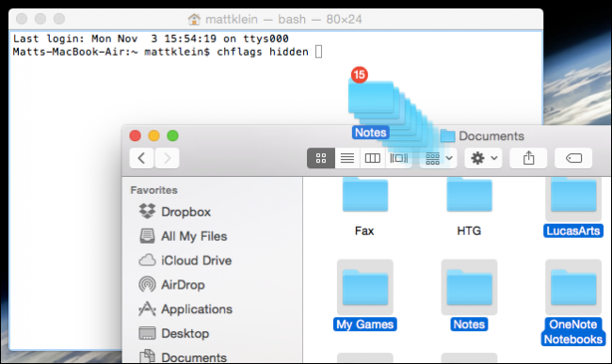Select the Notes folder icon in Documents
The width and height of the screenshot is (612, 364).
coord(469,287)
